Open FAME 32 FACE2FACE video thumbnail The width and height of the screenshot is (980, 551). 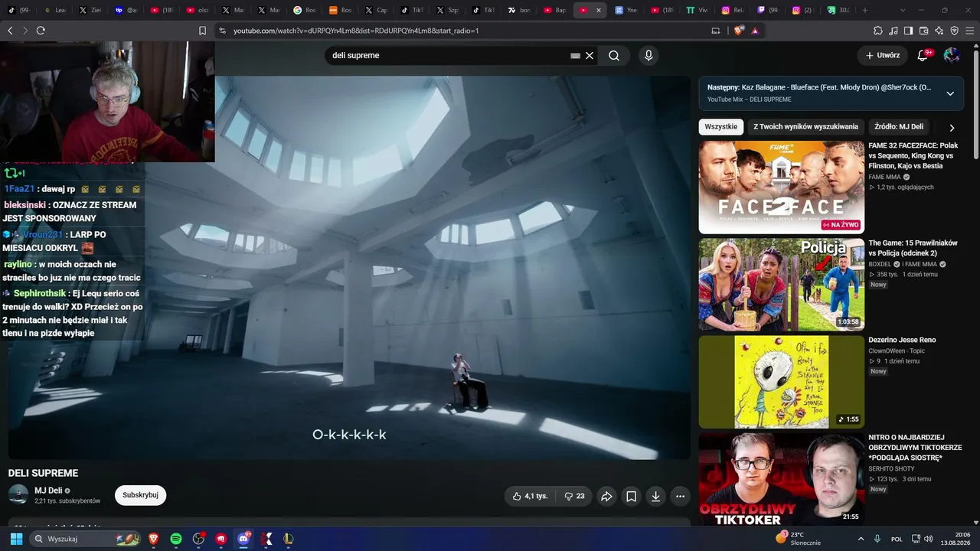(x=782, y=187)
